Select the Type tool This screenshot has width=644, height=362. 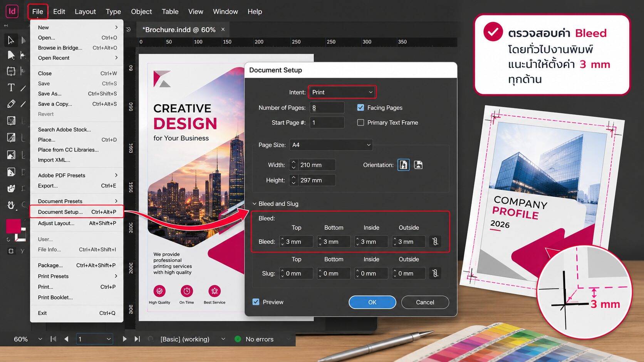pos(11,88)
